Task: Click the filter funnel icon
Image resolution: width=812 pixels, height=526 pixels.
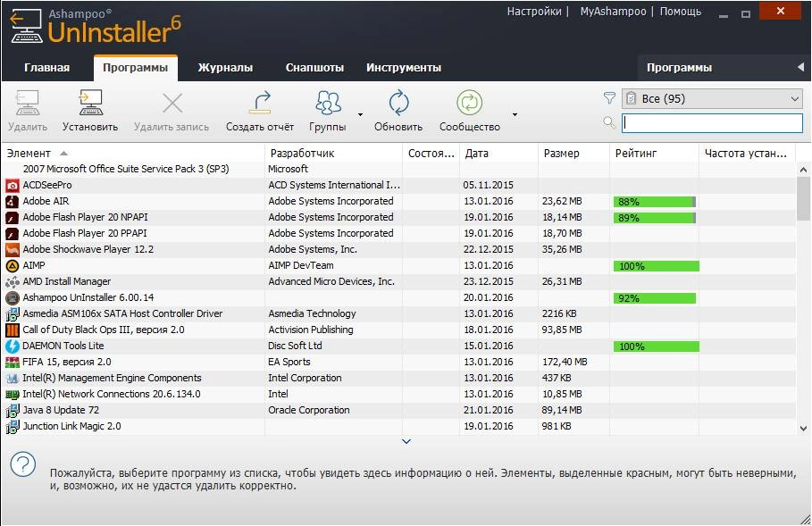Action: [609, 97]
